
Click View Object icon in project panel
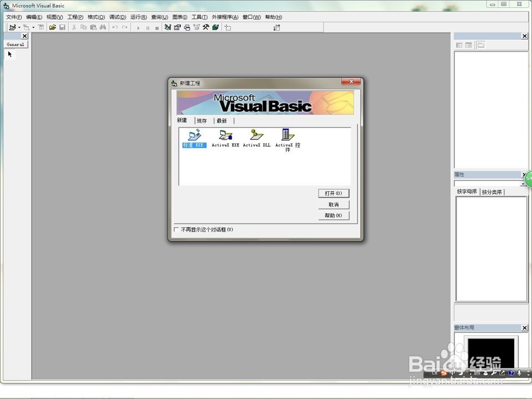[x=469, y=45]
